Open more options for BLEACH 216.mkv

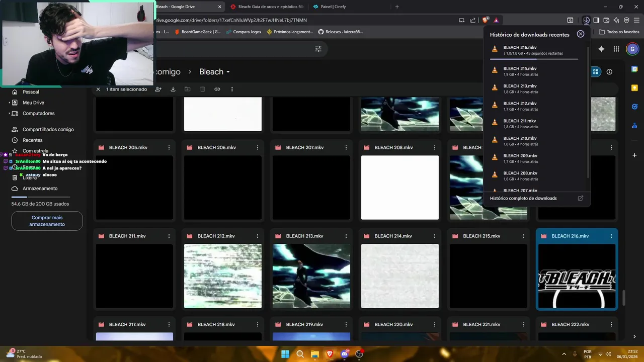pyautogui.click(x=612, y=236)
